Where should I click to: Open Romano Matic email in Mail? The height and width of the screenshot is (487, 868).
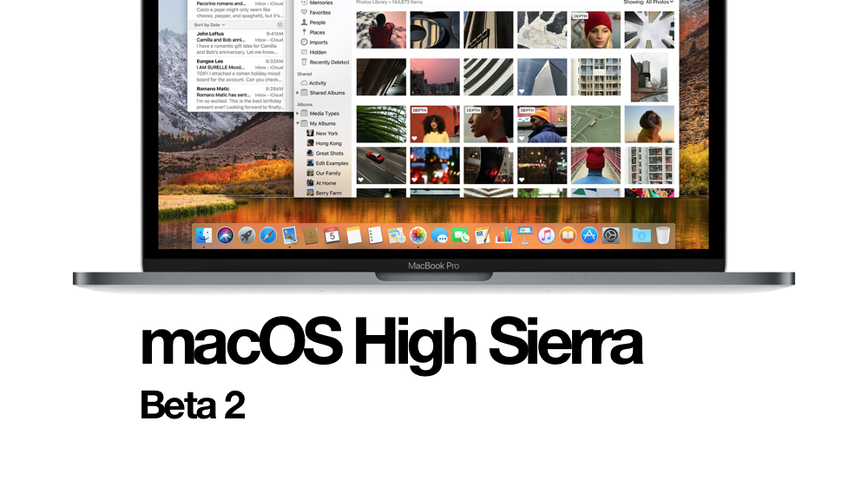click(x=240, y=97)
